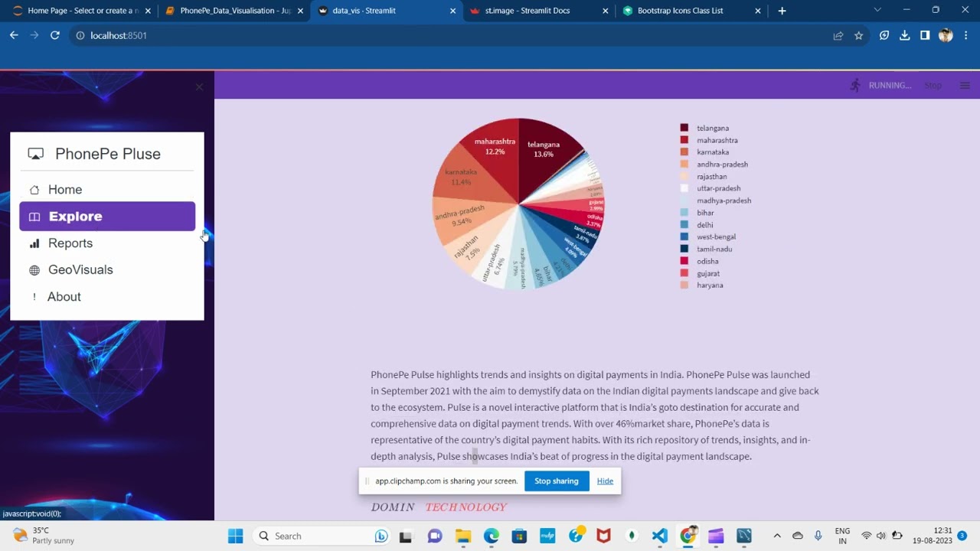Bookmark this page with star icon
This screenshot has width=980, height=551.
tap(859, 35)
